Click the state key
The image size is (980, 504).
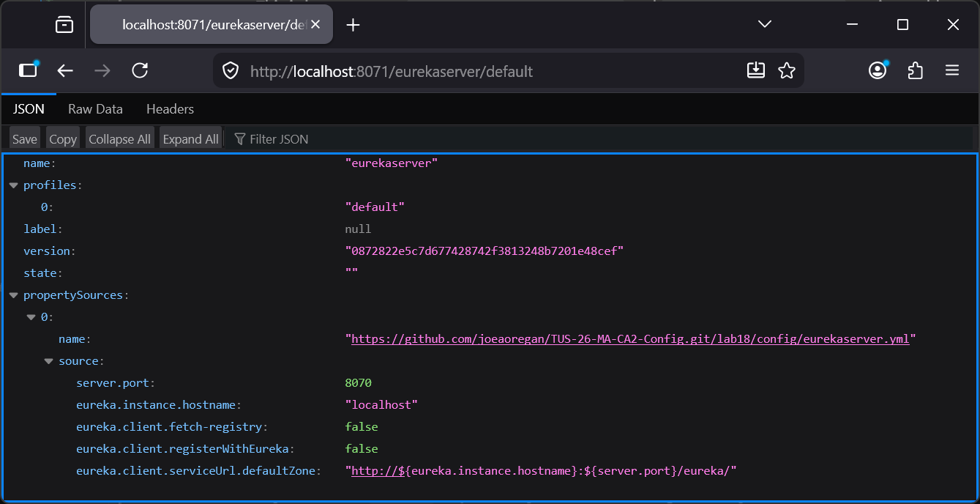point(42,273)
